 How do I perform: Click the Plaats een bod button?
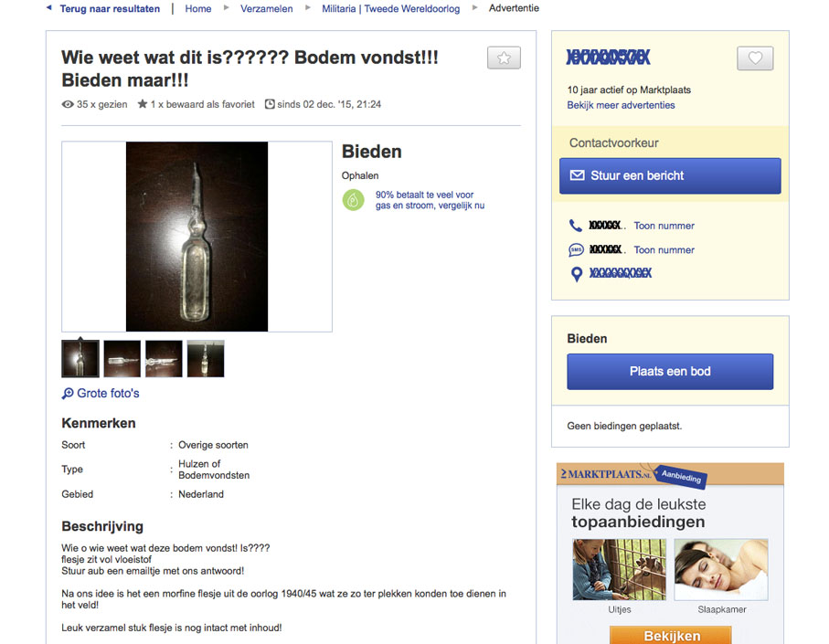pos(670,372)
